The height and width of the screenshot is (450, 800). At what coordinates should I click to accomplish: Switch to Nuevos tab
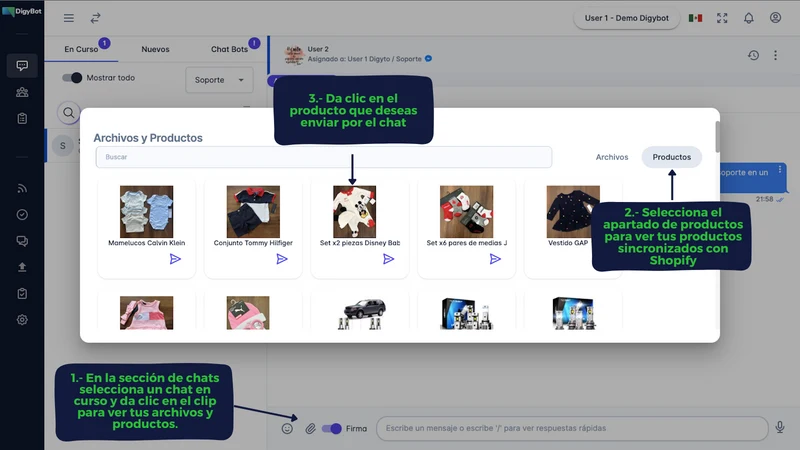tap(155, 49)
